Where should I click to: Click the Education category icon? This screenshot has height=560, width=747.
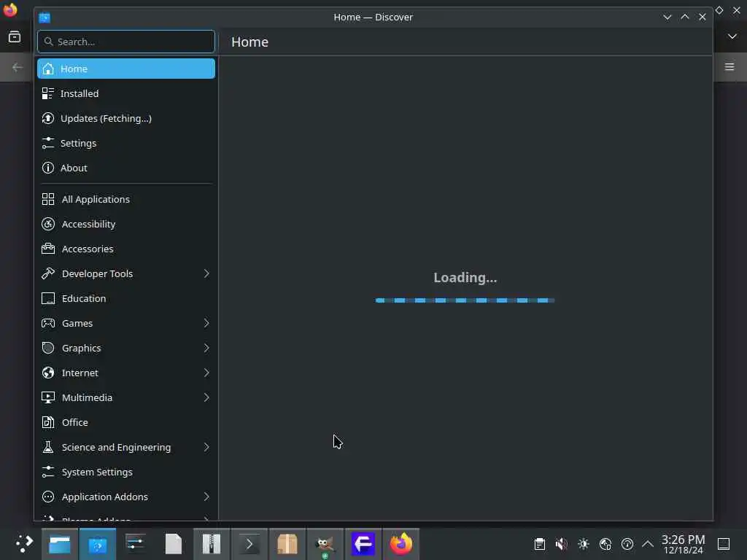click(x=48, y=298)
